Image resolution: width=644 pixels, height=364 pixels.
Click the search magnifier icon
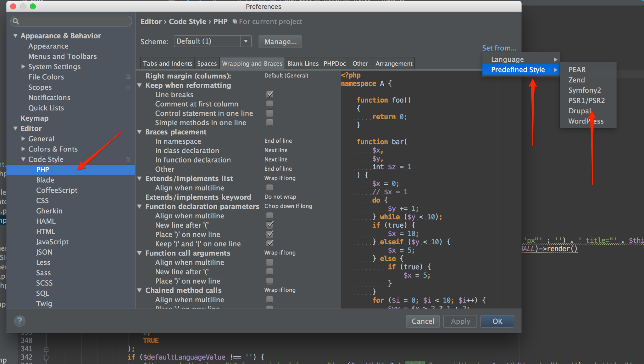pyautogui.click(x=16, y=21)
